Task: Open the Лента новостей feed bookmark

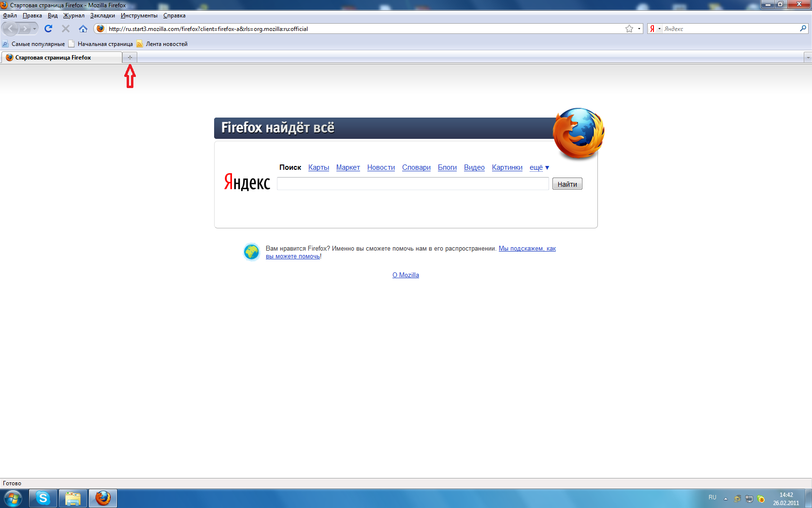Action: tap(162, 44)
